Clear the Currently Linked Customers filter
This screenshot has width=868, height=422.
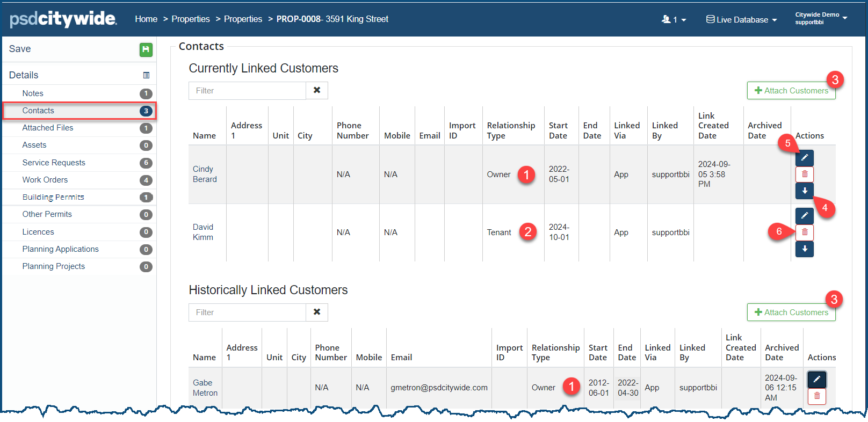point(317,91)
